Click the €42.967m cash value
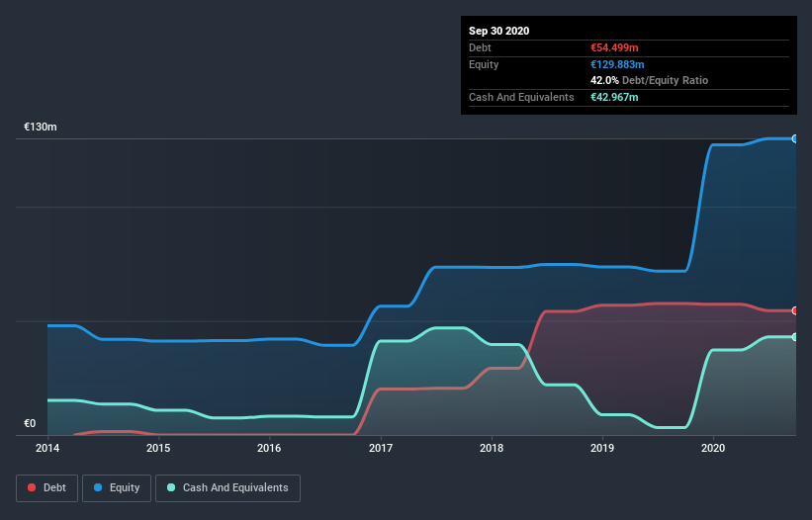 [x=614, y=97]
